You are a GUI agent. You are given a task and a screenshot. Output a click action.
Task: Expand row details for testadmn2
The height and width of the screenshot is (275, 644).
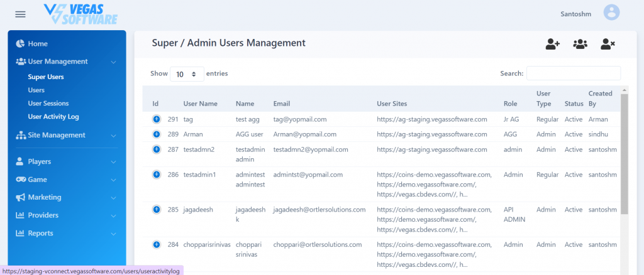click(x=156, y=149)
